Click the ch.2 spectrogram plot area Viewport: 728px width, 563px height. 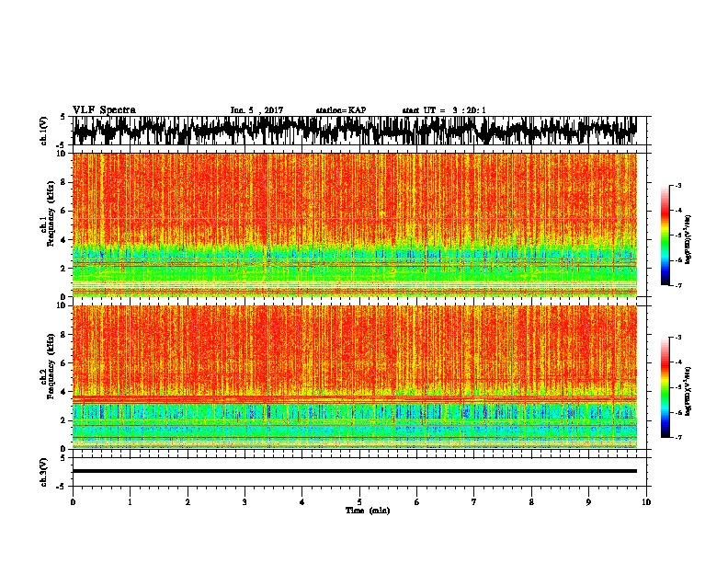[x=355, y=377]
